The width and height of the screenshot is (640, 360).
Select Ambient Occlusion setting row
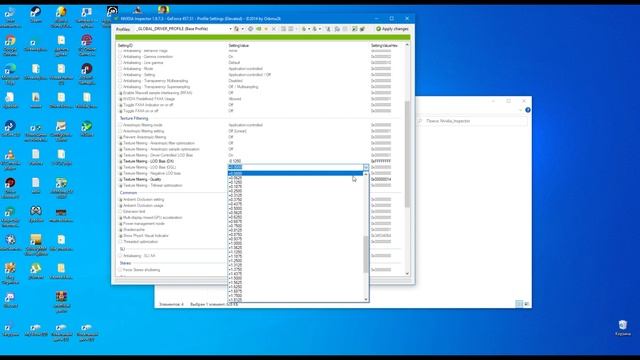coord(172,200)
